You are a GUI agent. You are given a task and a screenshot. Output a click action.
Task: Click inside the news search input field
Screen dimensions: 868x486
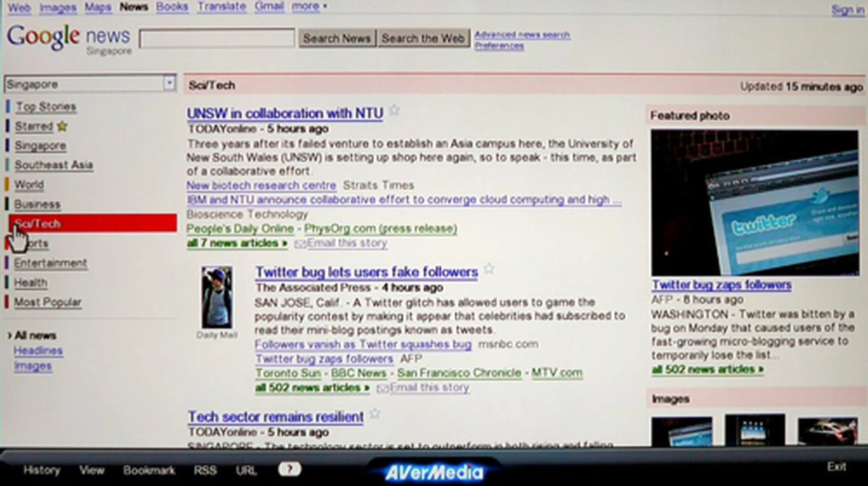click(216, 38)
